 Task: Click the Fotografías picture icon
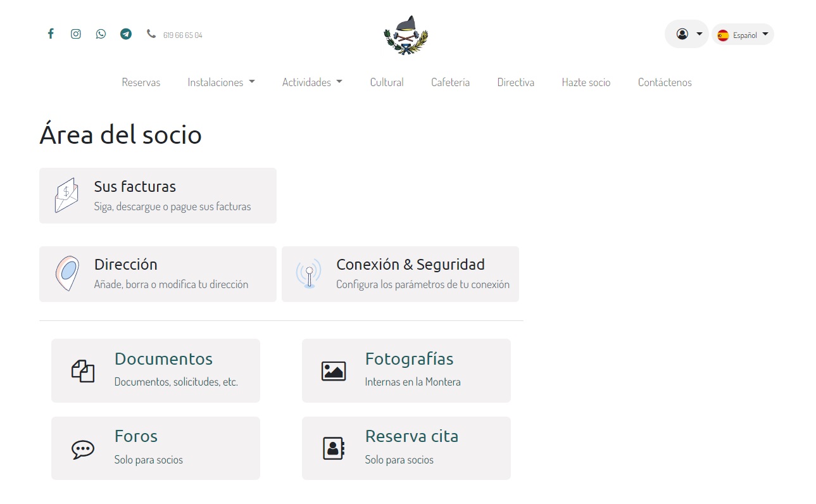click(x=334, y=371)
